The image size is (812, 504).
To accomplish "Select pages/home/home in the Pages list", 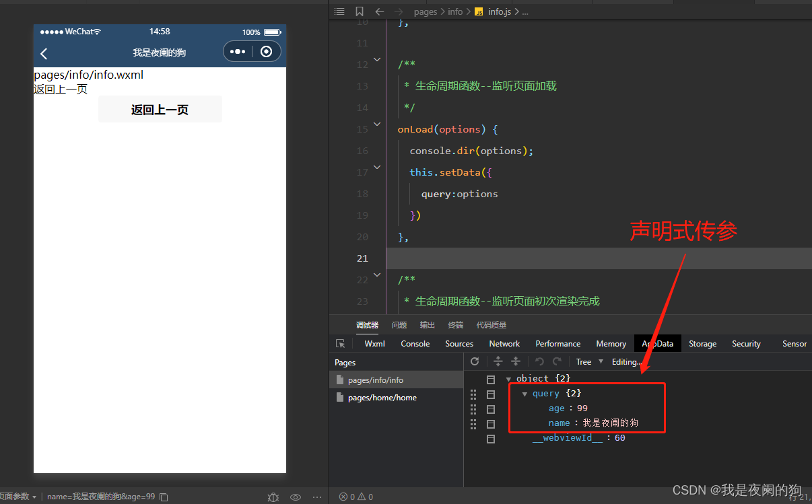I will (382, 398).
